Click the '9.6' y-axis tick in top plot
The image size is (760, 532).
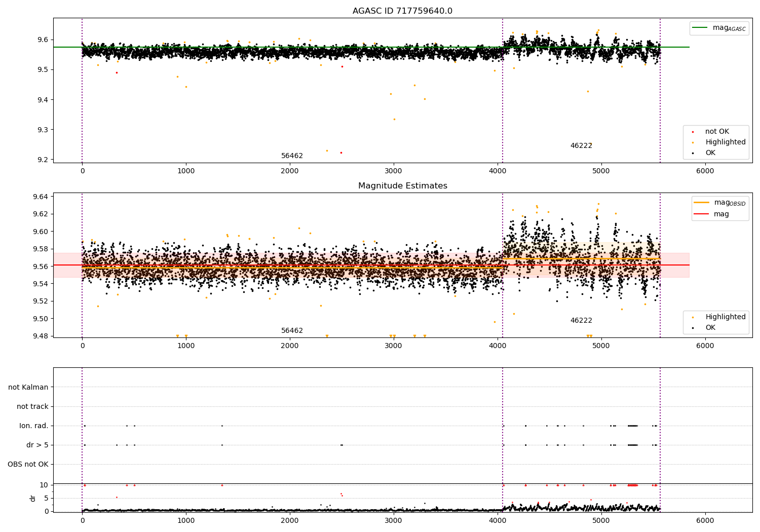point(43,40)
